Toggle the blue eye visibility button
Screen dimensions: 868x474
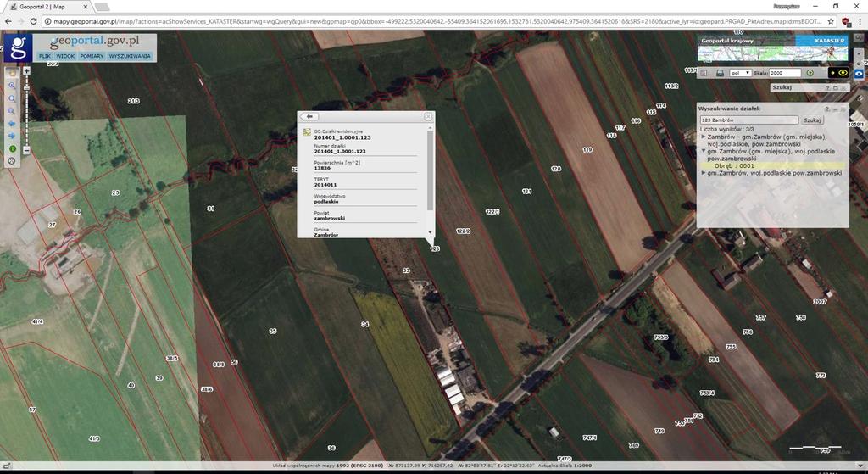(x=859, y=74)
